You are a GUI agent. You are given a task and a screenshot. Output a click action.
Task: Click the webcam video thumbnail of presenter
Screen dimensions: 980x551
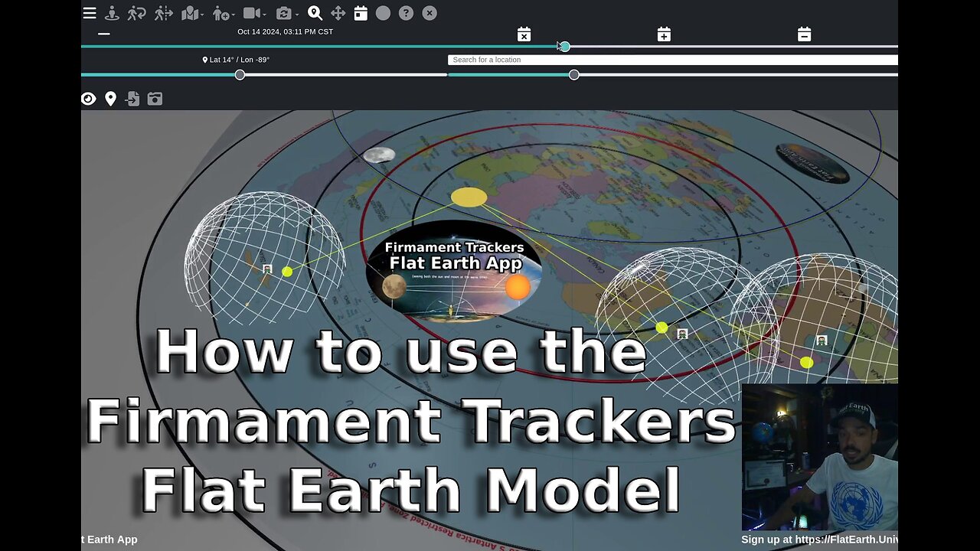pyautogui.click(x=819, y=457)
